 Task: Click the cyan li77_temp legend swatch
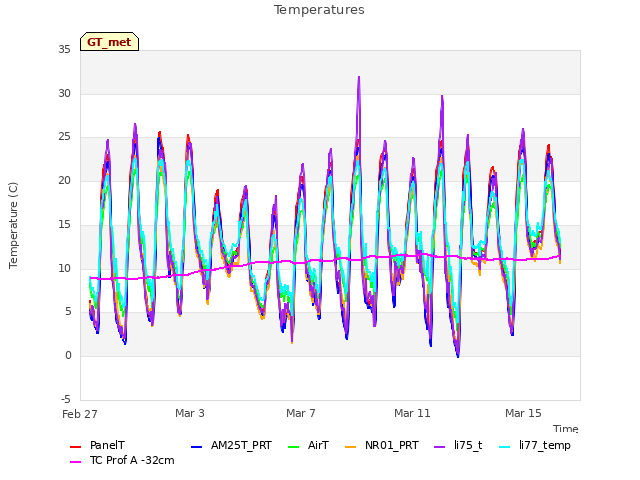(505, 447)
